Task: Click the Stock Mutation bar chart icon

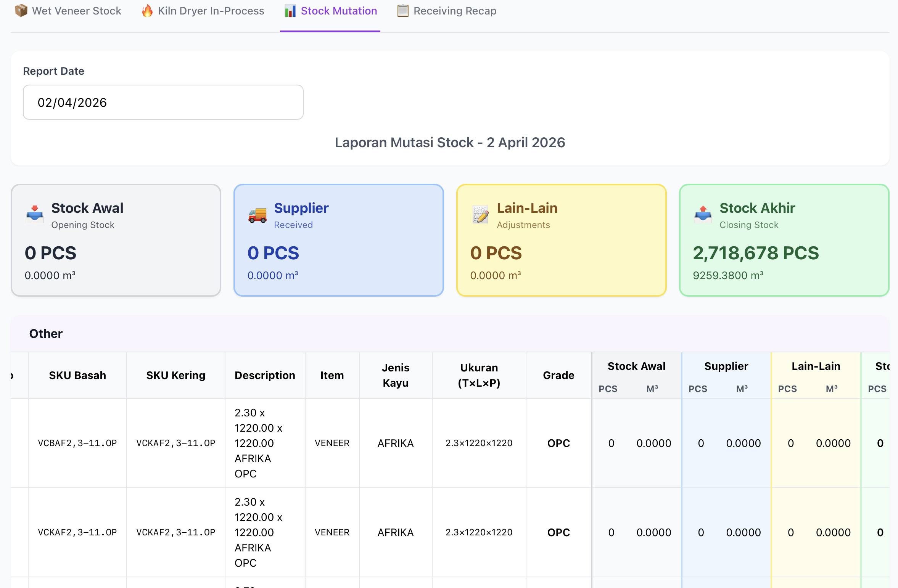Action: [x=290, y=11]
